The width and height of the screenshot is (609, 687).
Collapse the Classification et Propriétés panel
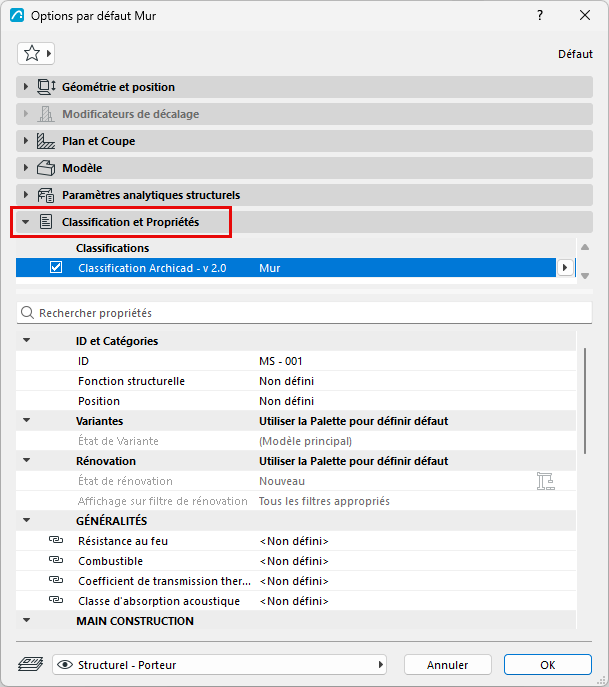coord(26,222)
